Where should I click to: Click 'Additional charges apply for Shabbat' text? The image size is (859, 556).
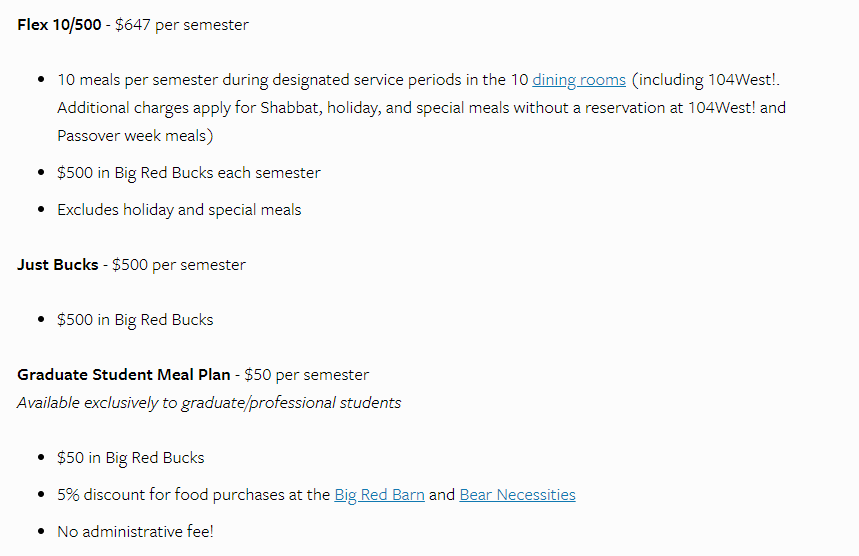click(189, 108)
